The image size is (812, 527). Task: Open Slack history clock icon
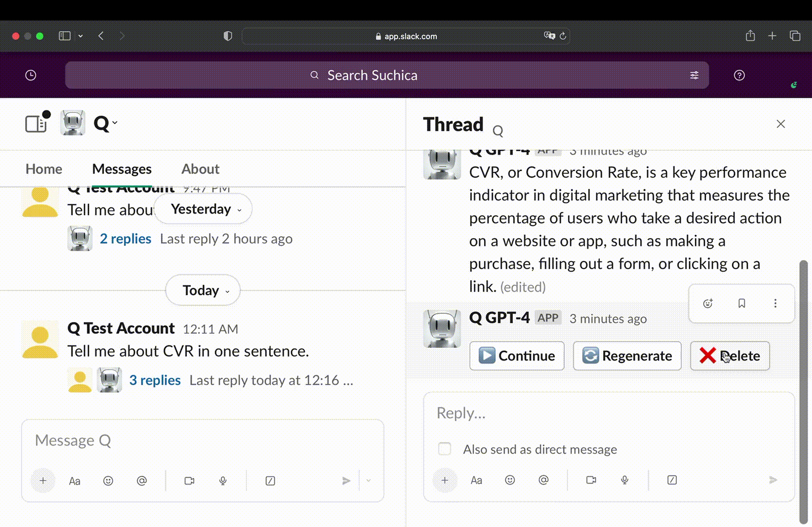click(x=31, y=75)
